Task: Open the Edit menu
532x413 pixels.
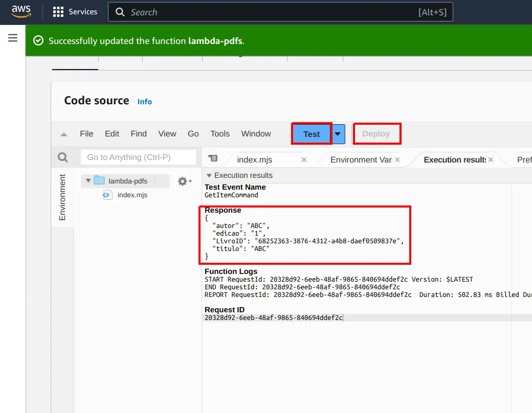Action: [112, 133]
